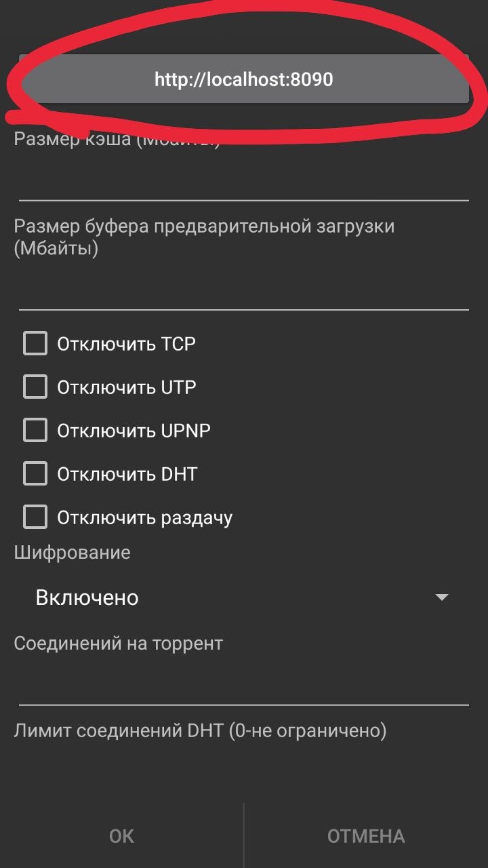Toggle the Отключить DHT checkbox
The image size is (488, 868).
coord(35,474)
